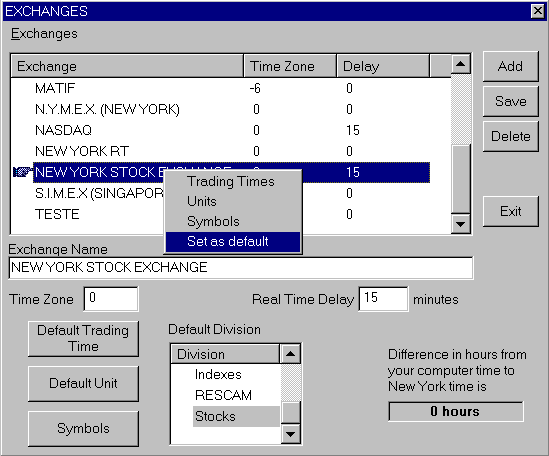Viewport: 549px width, 456px height.
Task: Exit the Exchanges dialog
Action: 510,211
